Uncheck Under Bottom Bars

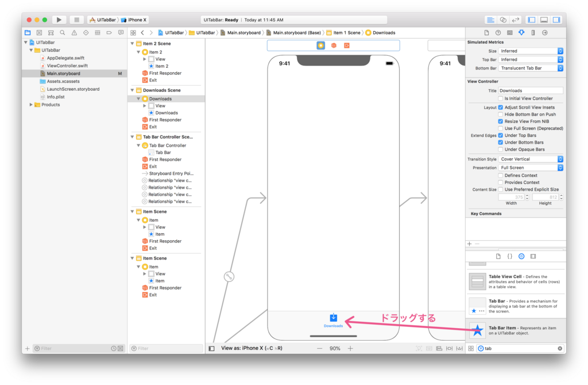pyautogui.click(x=500, y=142)
